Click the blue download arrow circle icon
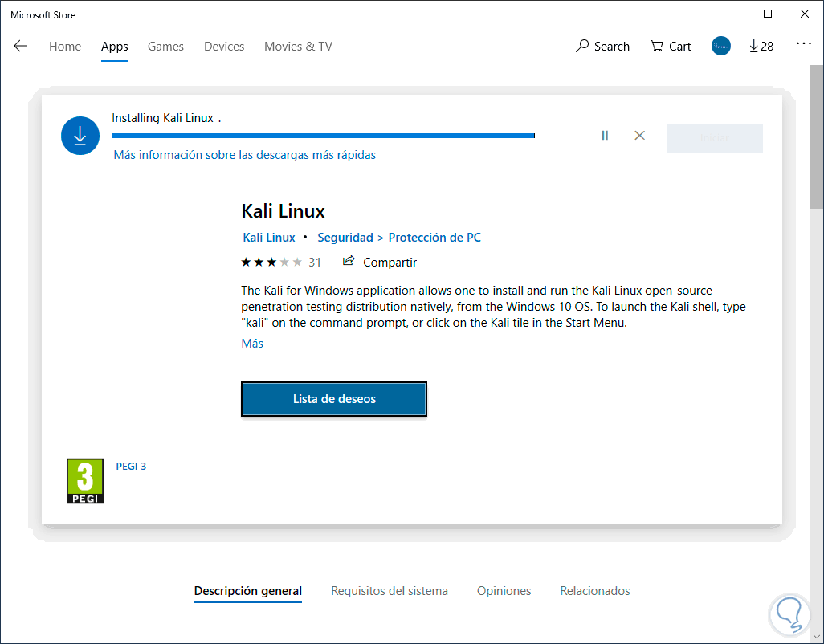This screenshot has height=644, width=824. [x=80, y=137]
